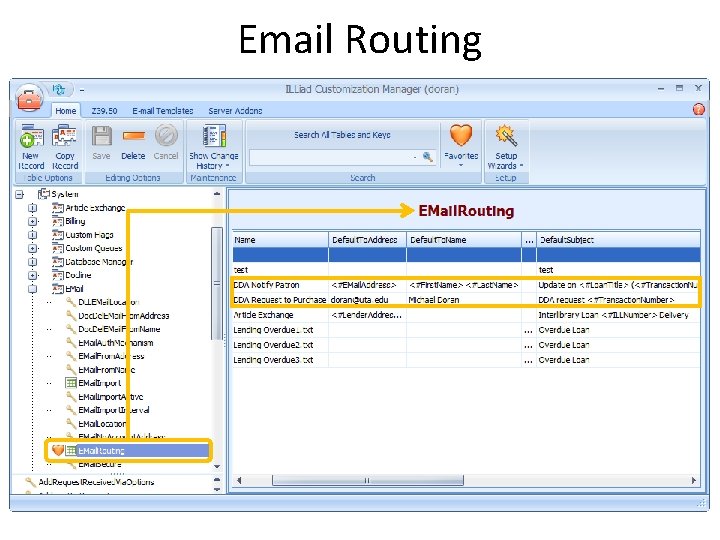Select the EMailSecure key
720x540 pixels.
(x=100, y=464)
